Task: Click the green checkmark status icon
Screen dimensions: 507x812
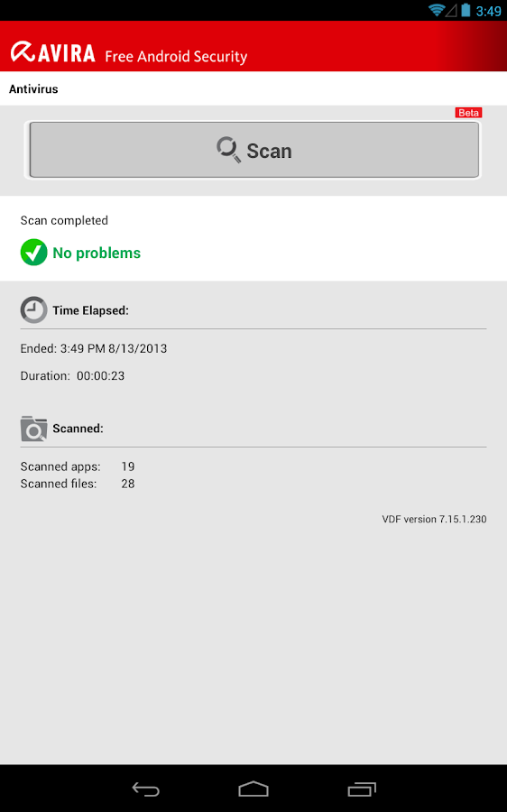Action: coord(33,253)
